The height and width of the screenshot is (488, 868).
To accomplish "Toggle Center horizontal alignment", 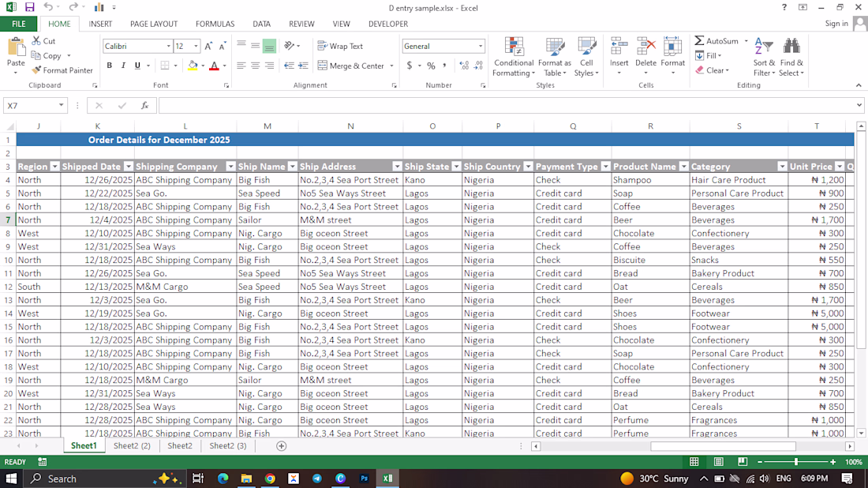I will tap(255, 66).
